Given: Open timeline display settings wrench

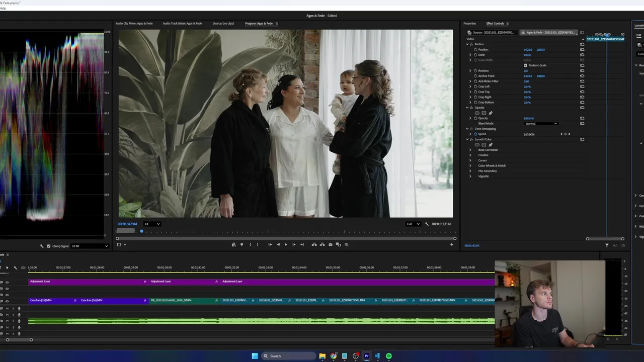Looking at the screenshot, I should [15, 267].
